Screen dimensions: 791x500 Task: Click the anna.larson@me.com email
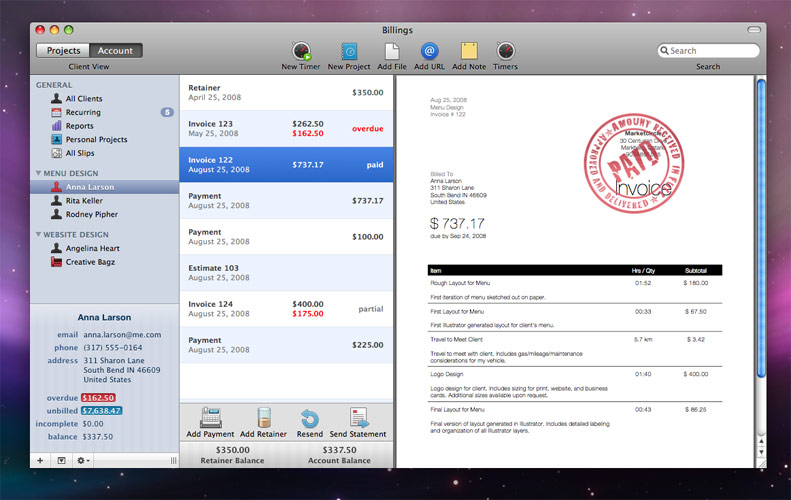click(123, 335)
